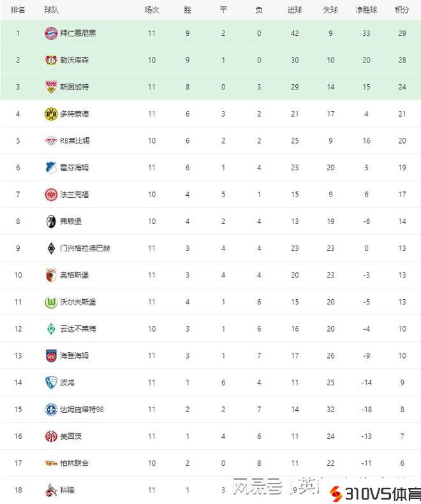Click the 净胜球 column header

tap(366, 10)
